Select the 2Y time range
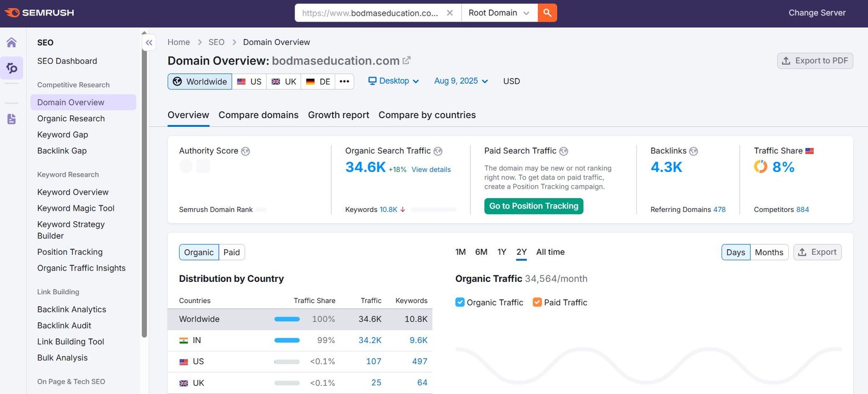Viewport: 868px width, 394px height. pos(521,252)
